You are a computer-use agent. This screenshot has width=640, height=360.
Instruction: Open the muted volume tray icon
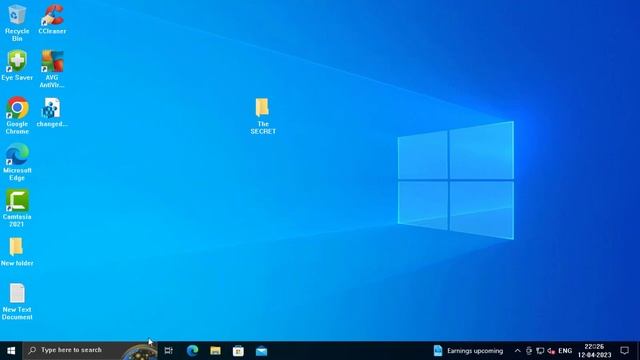pos(551,351)
